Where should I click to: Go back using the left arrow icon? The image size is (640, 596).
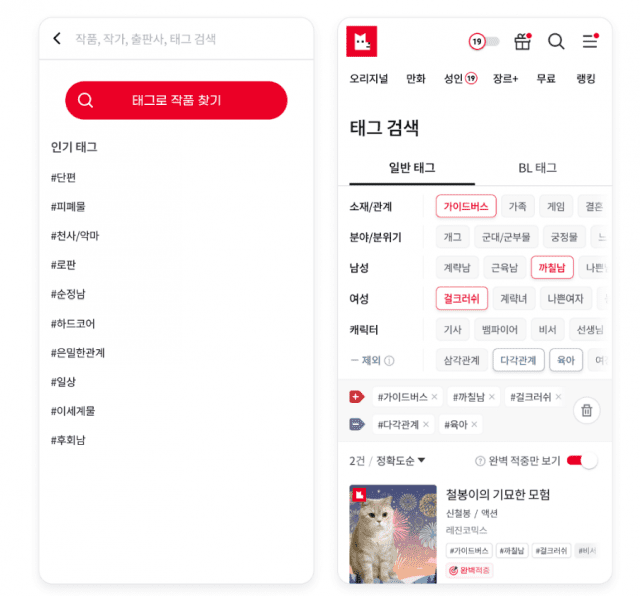57,39
